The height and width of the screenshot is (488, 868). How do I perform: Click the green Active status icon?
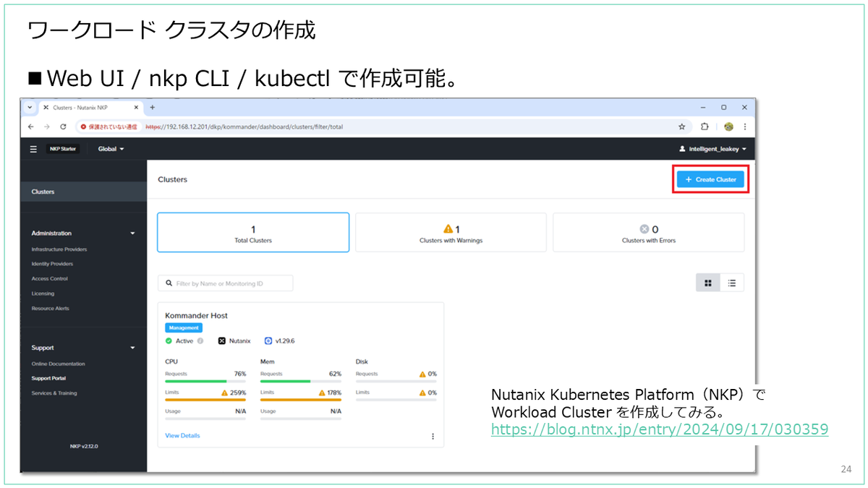click(x=169, y=341)
